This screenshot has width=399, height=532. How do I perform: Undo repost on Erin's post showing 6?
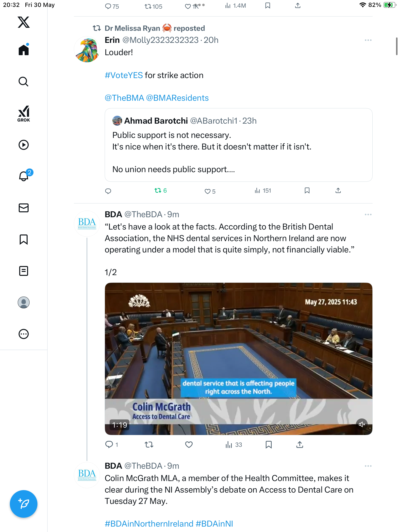(x=161, y=190)
